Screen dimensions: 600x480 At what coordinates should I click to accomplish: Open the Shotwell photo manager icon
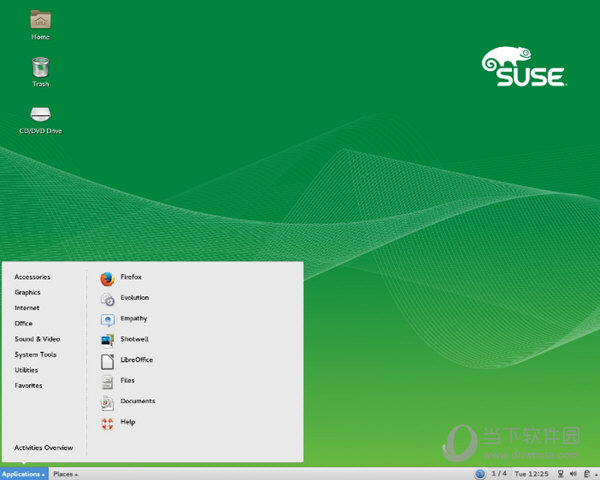point(108,340)
